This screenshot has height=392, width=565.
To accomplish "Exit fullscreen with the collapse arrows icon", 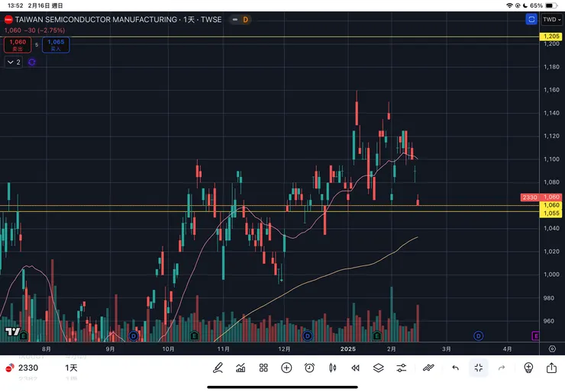I will tap(479, 368).
